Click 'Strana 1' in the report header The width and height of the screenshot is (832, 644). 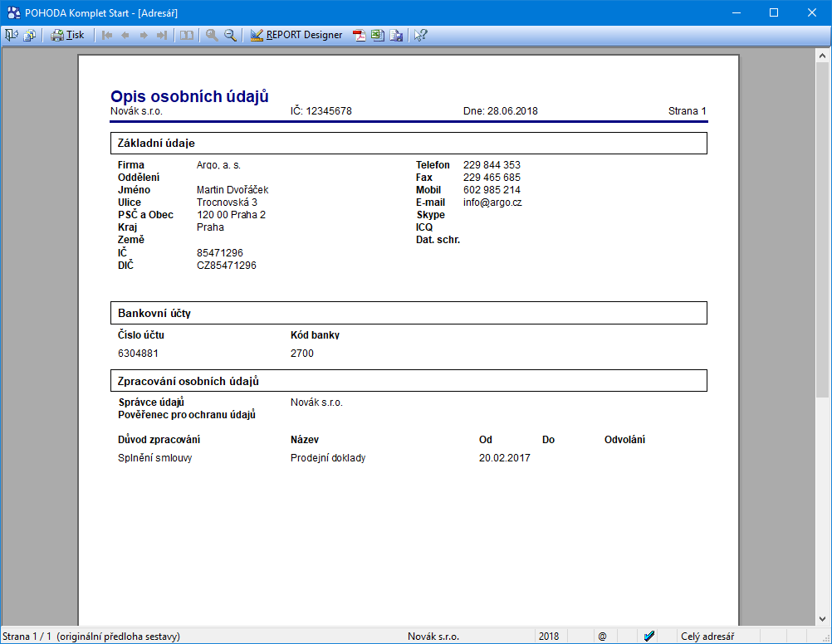(688, 111)
